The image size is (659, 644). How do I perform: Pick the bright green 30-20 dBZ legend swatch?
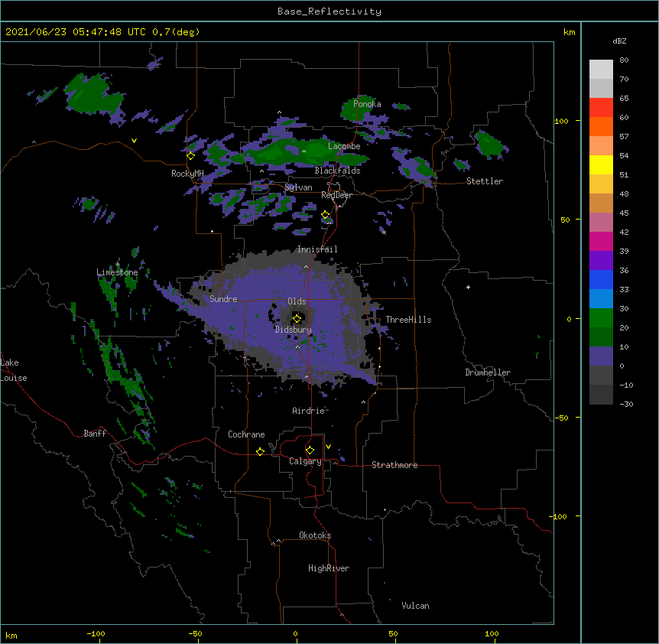pyautogui.click(x=601, y=318)
